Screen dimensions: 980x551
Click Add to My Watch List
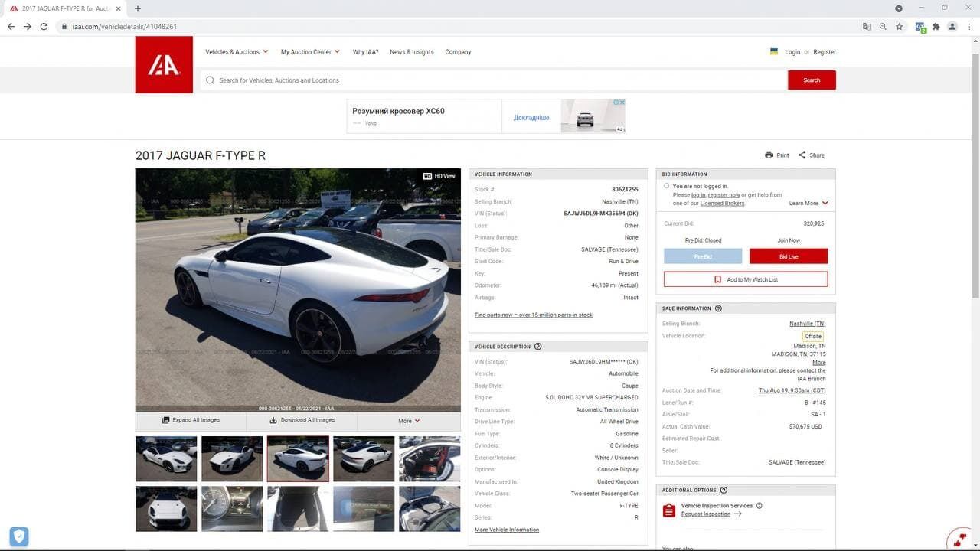pyautogui.click(x=746, y=279)
